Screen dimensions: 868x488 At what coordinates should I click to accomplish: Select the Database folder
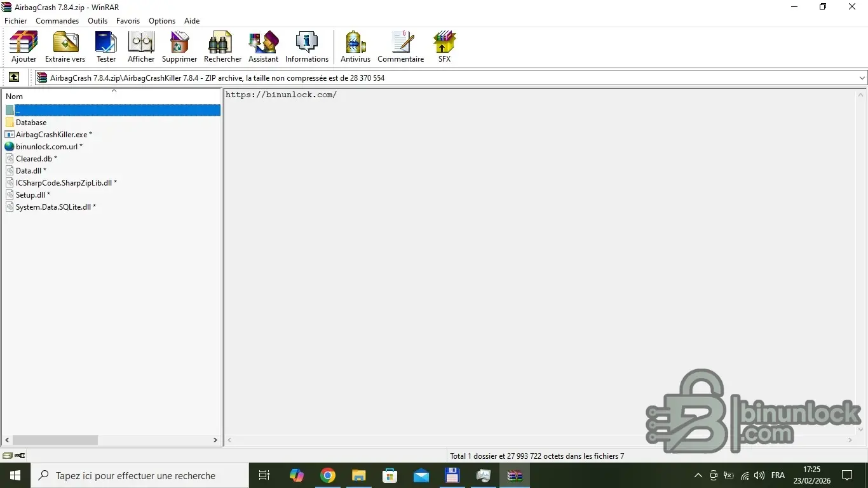pos(31,123)
